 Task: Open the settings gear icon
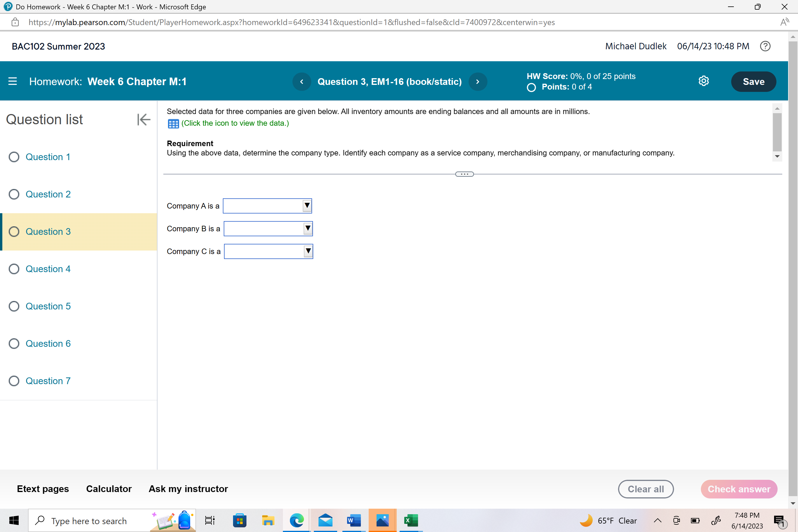(704, 81)
